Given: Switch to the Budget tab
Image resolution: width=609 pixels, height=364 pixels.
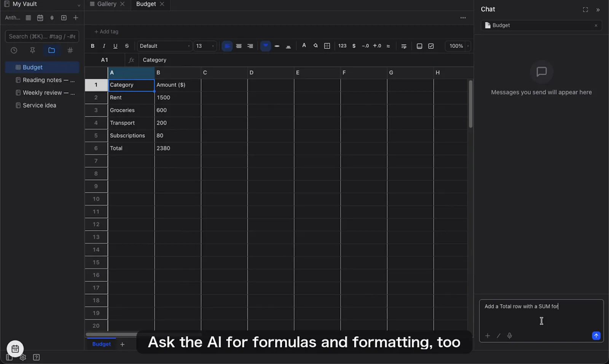Looking at the screenshot, I should point(146,4).
